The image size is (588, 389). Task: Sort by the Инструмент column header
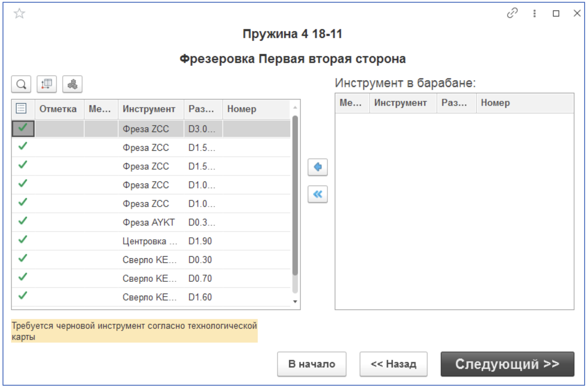(149, 109)
